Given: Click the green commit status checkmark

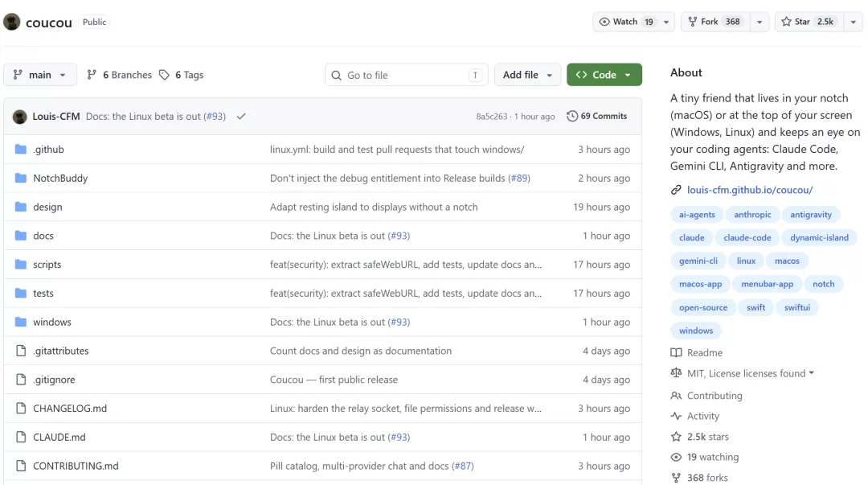Looking at the screenshot, I should 241,117.
